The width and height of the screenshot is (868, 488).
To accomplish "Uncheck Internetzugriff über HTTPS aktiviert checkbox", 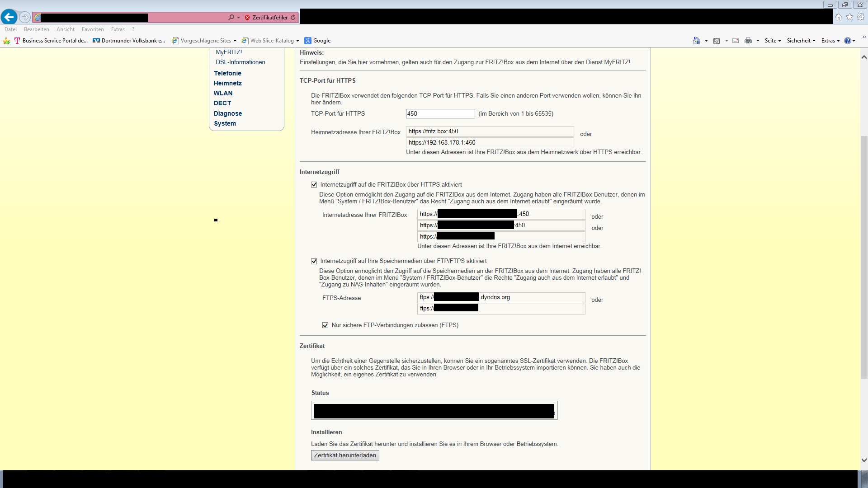I will point(314,184).
